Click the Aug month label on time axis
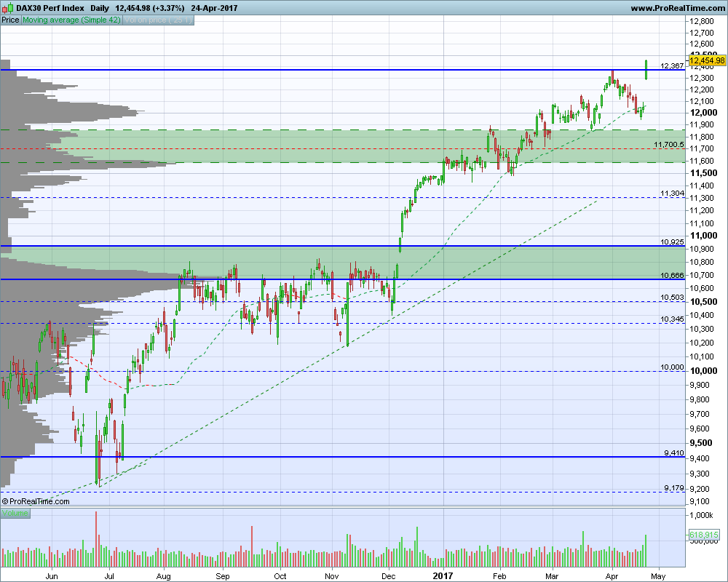Image resolution: width=728 pixels, height=582 pixels. (x=163, y=576)
